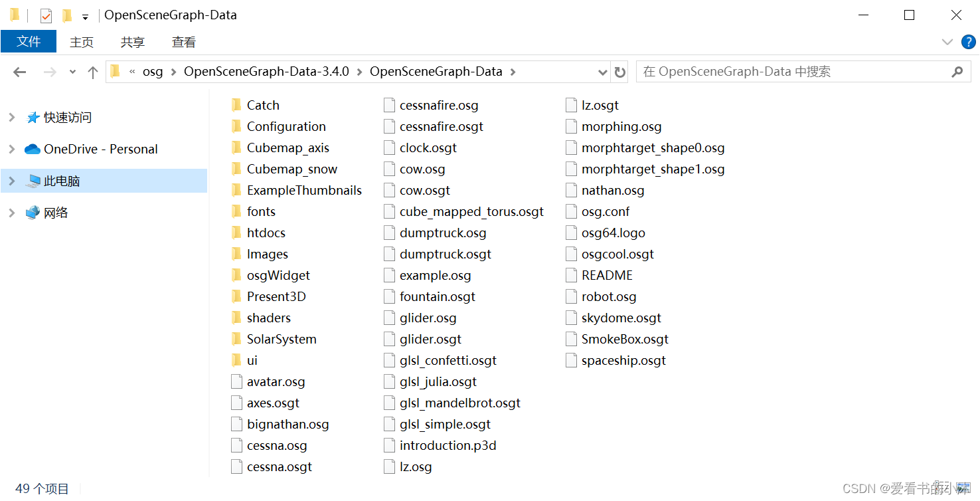The height and width of the screenshot is (501, 980).
Task: Select the file introduction.p3d
Action: (448, 445)
